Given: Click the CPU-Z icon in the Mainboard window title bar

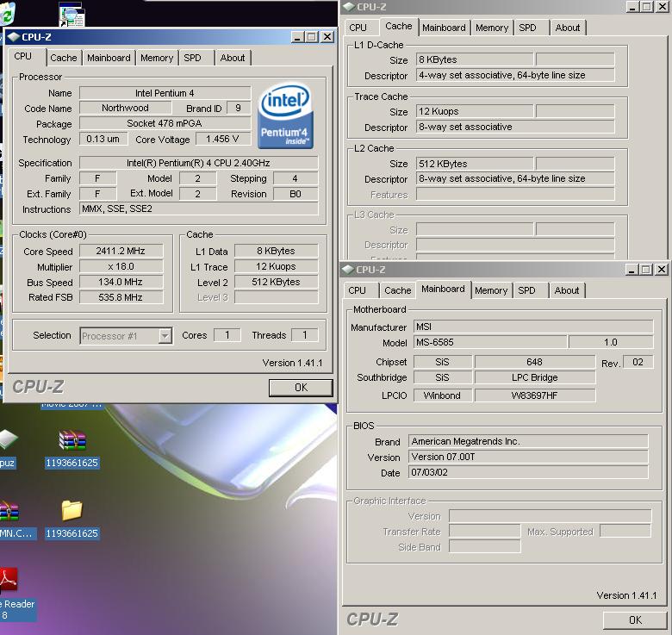Looking at the screenshot, I should (347, 269).
